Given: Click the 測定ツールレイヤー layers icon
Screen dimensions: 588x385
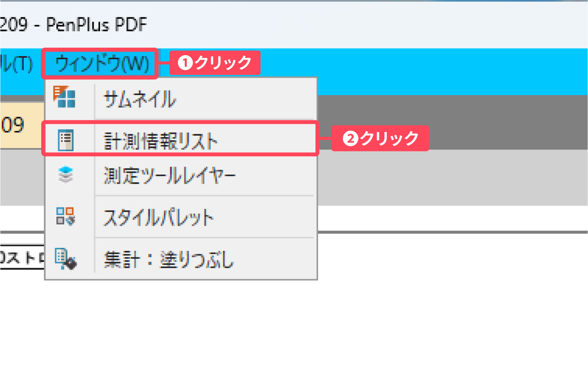Looking at the screenshot, I should coord(66,176).
